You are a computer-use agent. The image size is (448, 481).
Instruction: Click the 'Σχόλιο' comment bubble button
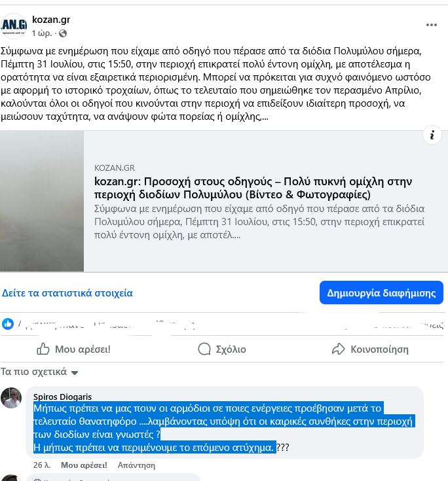coord(222,349)
